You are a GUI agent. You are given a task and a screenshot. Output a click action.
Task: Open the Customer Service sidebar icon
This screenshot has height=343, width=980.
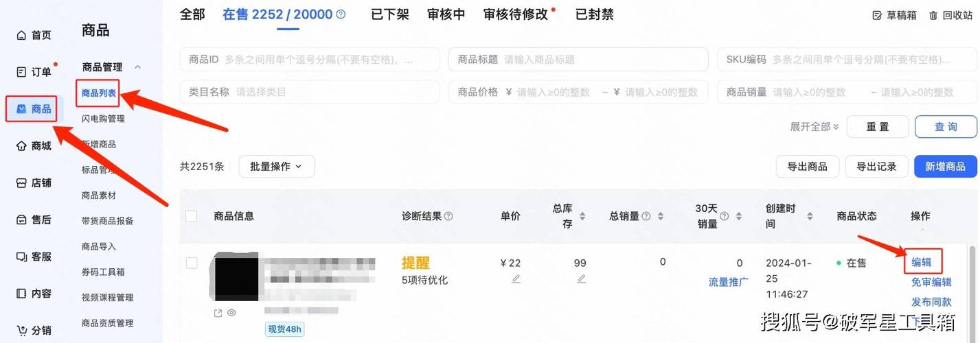tap(22, 257)
